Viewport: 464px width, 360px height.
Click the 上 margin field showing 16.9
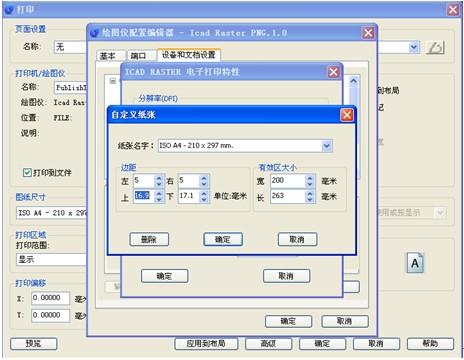click(x=144, y=196)
